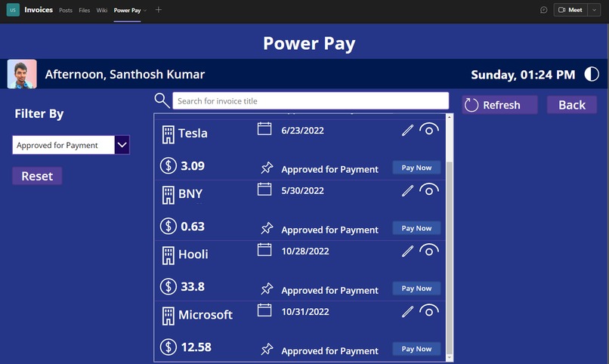Add a new tab with plus icon
Screen dimensions: 609x364
159,10
